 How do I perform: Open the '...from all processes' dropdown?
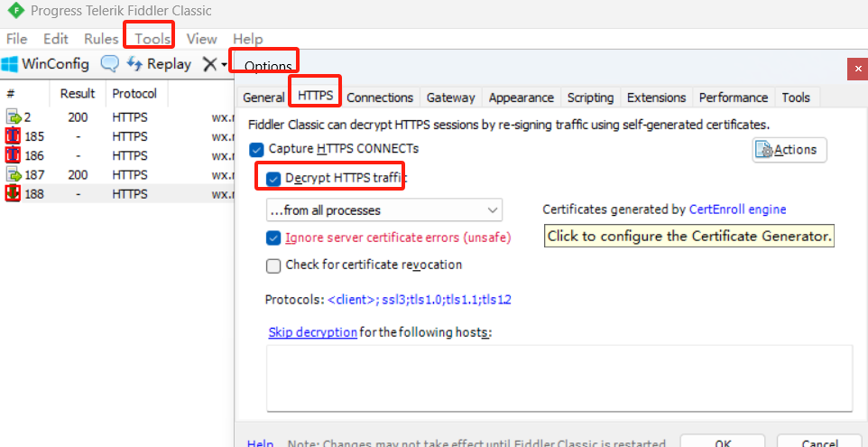[384, 210]
